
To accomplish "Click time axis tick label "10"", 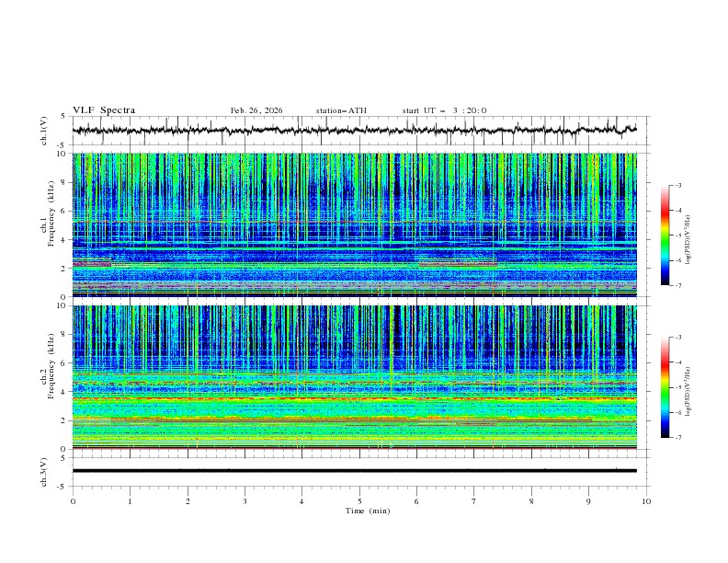I will (646, 501).
